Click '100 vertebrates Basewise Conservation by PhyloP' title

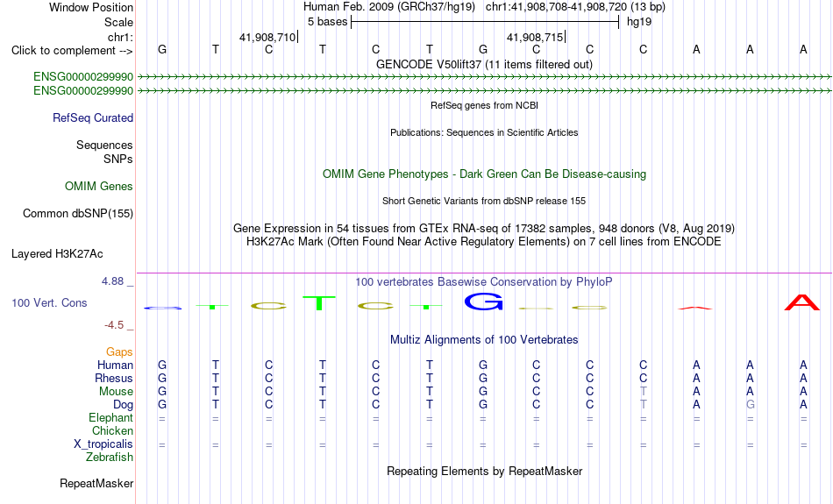[484, 282]
